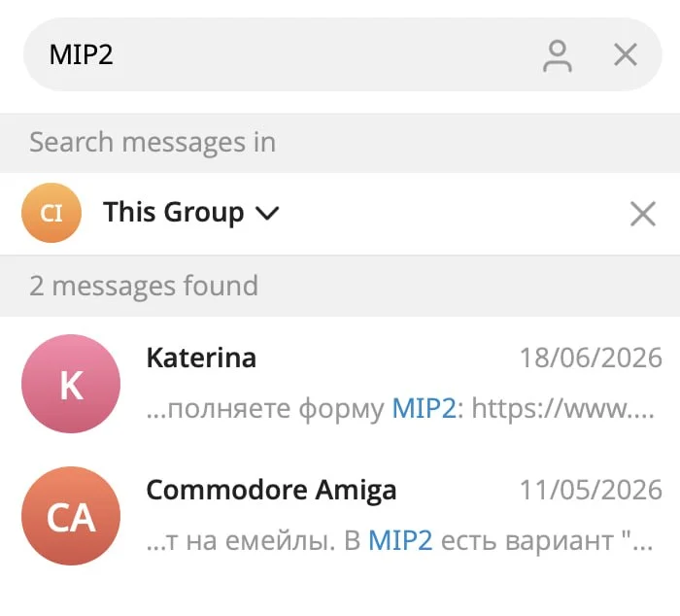Click the 2 messages found label

coord(144,286)
